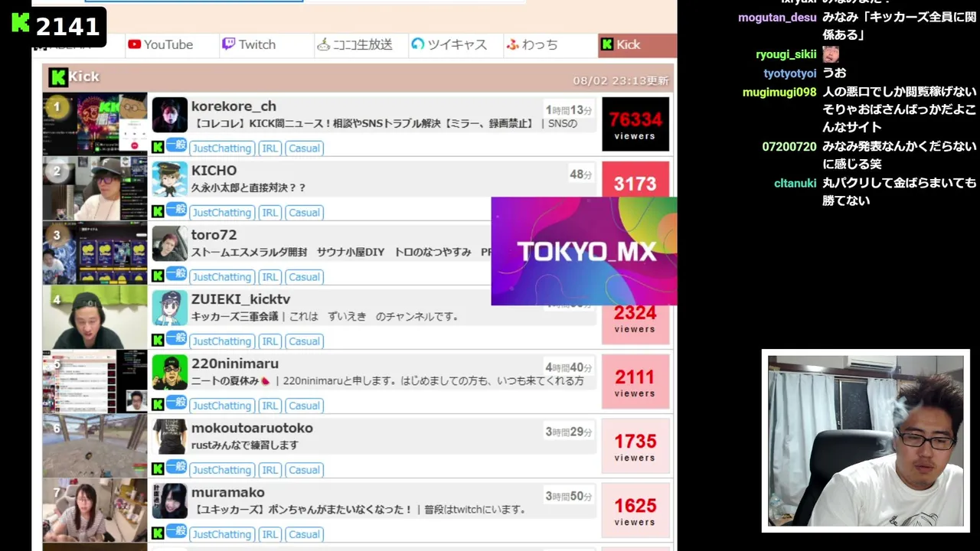
Task: Open korekore_ch's profile avatar
Action: (170, 115)
